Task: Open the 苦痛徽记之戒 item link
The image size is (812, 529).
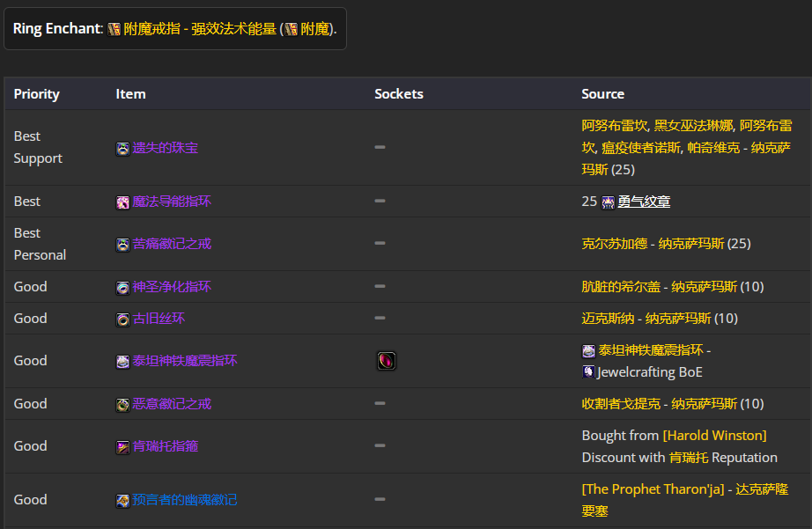Action: tap(172, 244)
